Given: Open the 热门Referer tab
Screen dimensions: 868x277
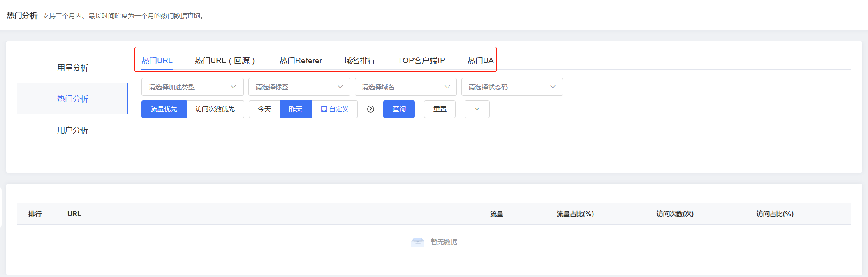Looking at the screenshot, I should (301, 61).
